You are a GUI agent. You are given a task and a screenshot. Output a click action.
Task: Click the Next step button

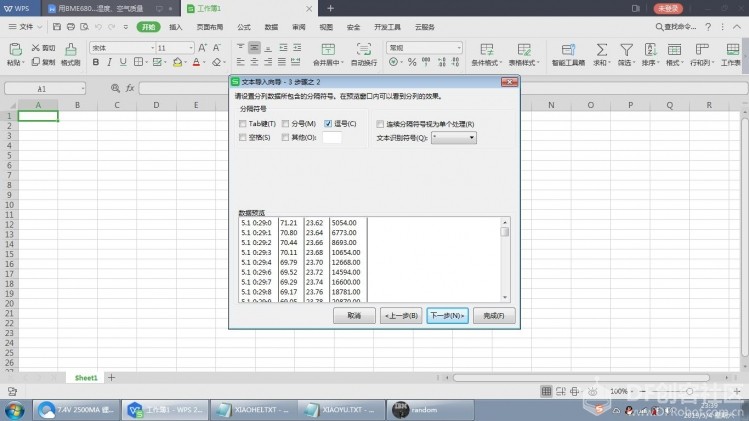[447, 316]
